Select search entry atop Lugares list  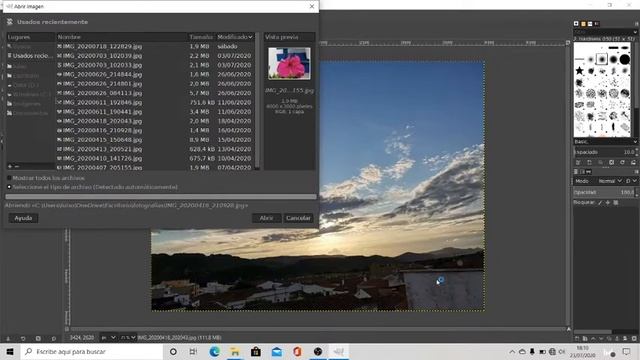(x=31, y=46)
